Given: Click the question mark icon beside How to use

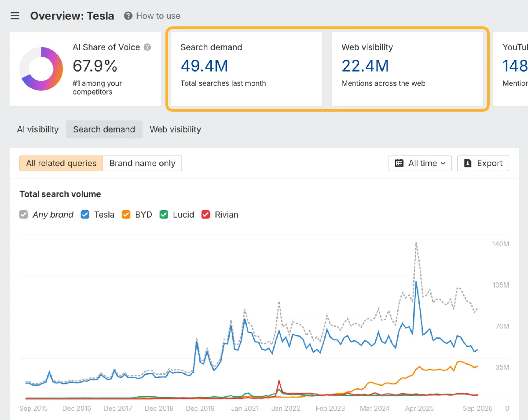Looking at the screenshot, I should point(128,16).
